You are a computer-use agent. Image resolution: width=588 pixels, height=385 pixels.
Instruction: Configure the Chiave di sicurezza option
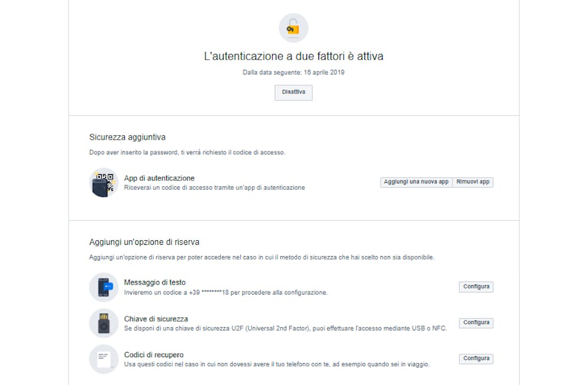(x=476, y=323)
